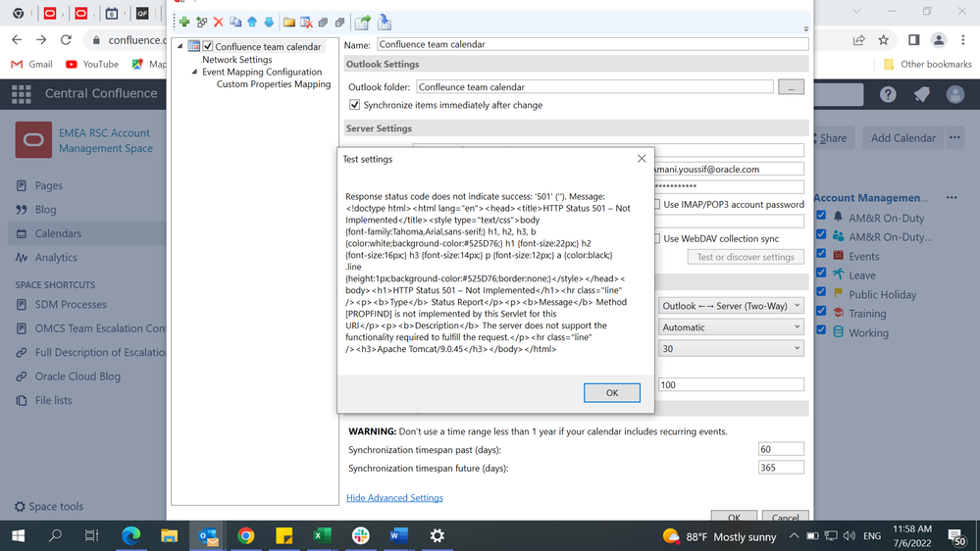Open Outlook from the taskbar
Screen dimensions: 980x551
(x=208, y=536)
